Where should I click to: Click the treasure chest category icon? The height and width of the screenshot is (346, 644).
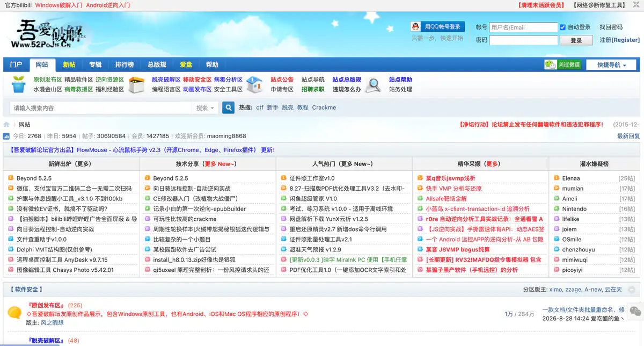[137, 84]
